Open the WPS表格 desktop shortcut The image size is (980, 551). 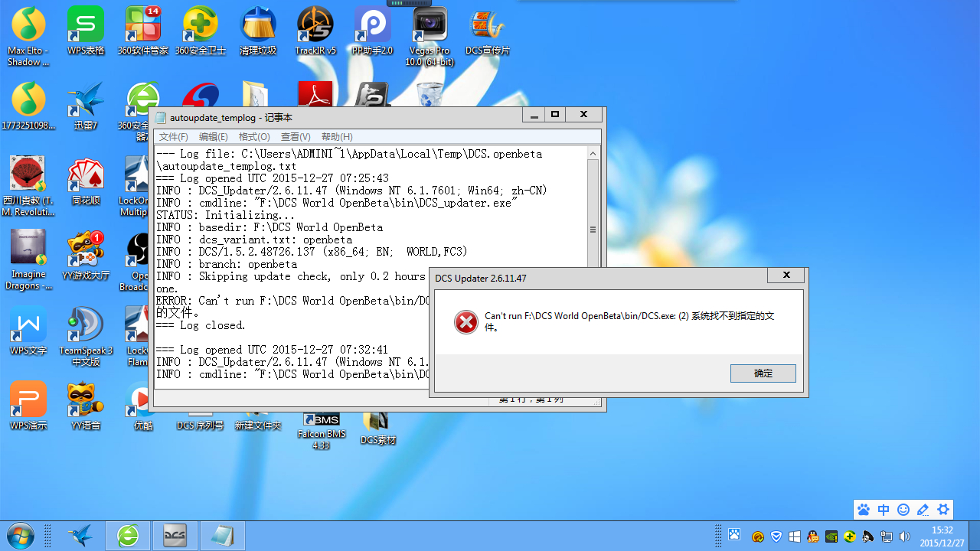[86, 31]
